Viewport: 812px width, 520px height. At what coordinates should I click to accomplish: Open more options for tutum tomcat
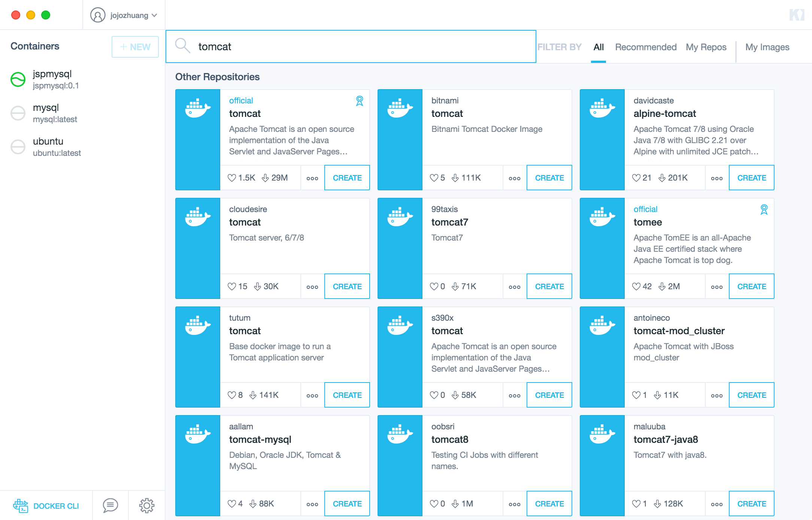coord(312,396)
